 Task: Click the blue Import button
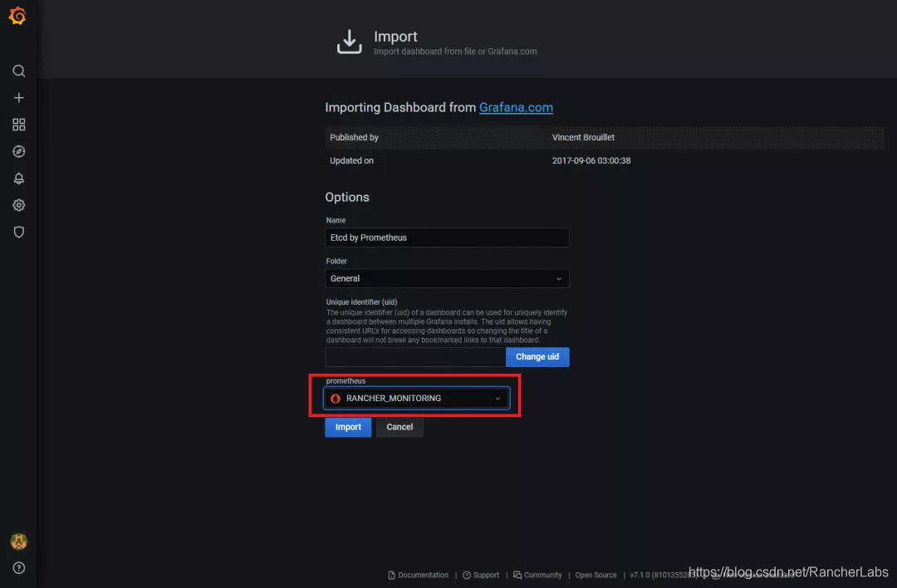click(x=348, y=427)
